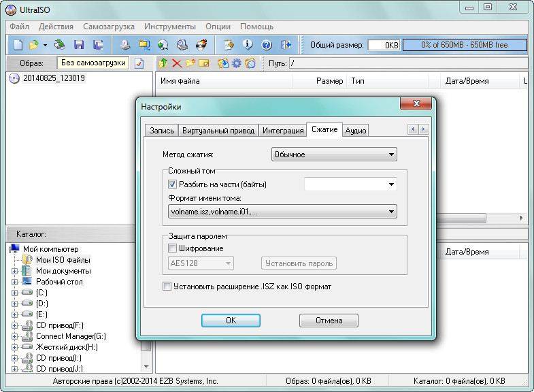
Task: Open the Метод сжатия dropdown
Action: click(x=334, y=154)
